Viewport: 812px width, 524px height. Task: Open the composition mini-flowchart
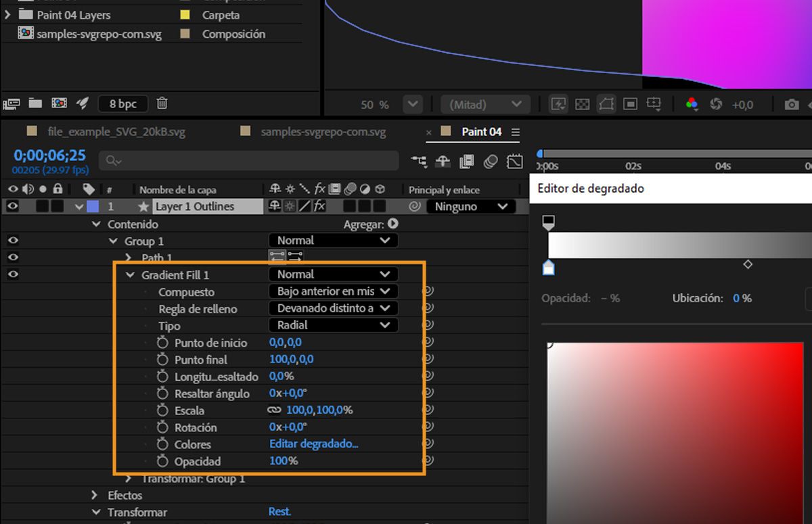419,161
